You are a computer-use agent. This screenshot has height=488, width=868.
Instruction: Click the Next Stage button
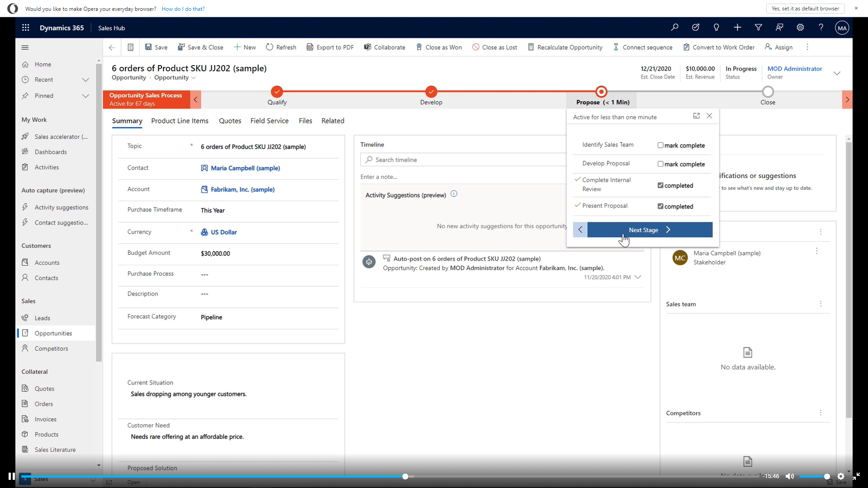pos(650,230)
